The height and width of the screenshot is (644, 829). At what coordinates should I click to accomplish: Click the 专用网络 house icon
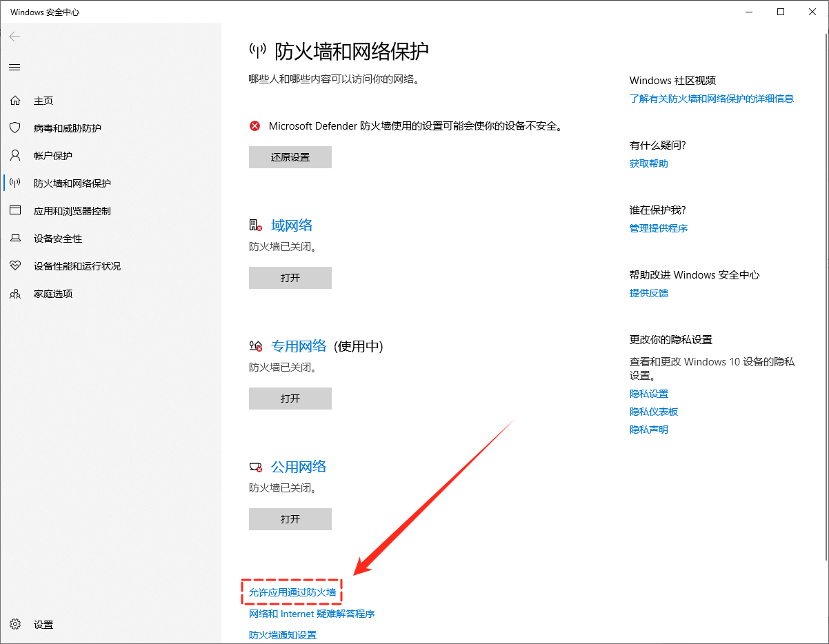click(256, 346)
